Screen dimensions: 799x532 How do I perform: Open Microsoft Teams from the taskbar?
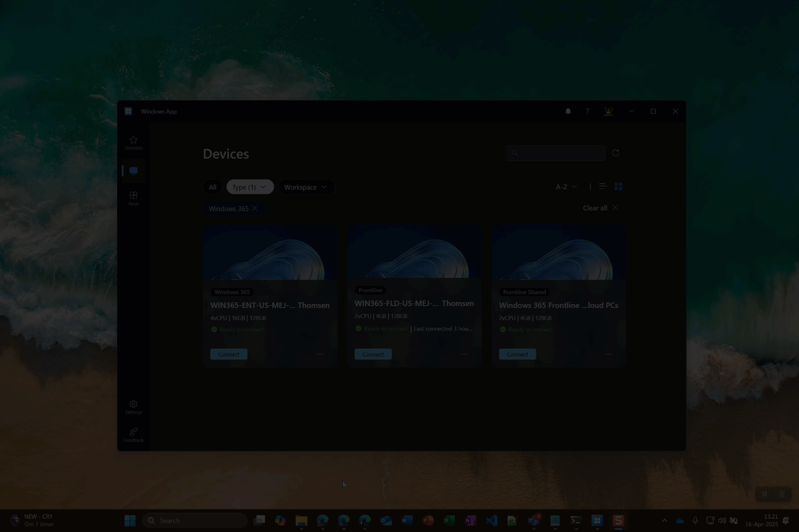pyautogui.click(x=534, y=521)
